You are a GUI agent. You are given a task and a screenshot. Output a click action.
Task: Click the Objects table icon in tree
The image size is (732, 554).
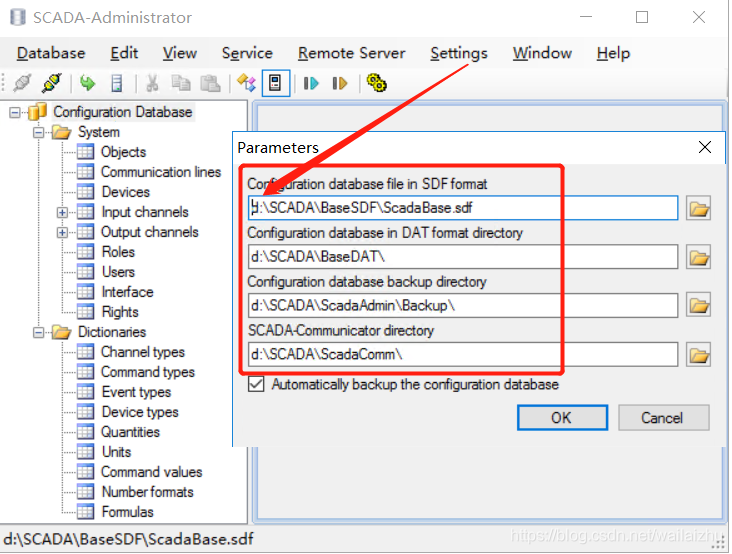[x=85, y=152]
